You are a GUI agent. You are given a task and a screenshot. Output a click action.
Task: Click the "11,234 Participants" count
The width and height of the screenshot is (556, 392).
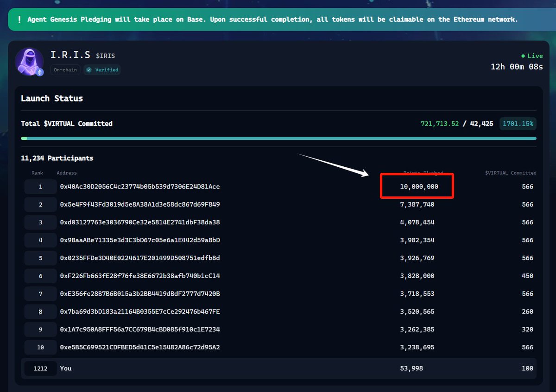click(x=57, y=158)
